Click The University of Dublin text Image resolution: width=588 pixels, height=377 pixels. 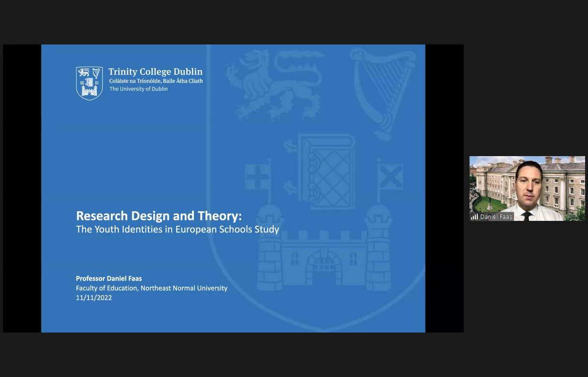click(138, 89)
